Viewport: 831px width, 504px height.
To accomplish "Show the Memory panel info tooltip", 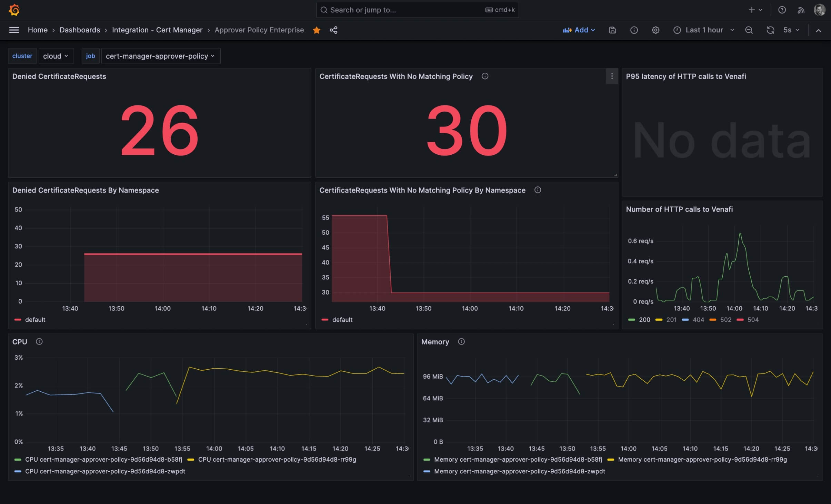I will coord(461,341).
